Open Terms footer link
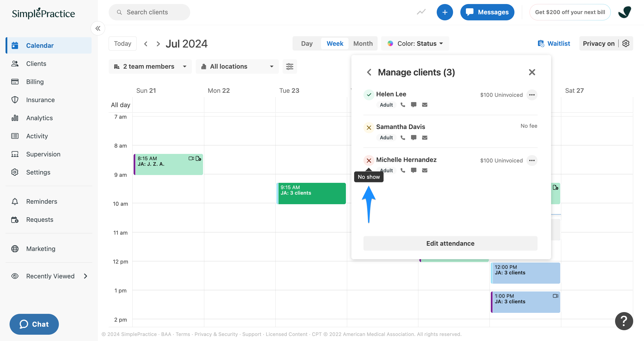Screen dimensions: 644x341 (183, 334)
